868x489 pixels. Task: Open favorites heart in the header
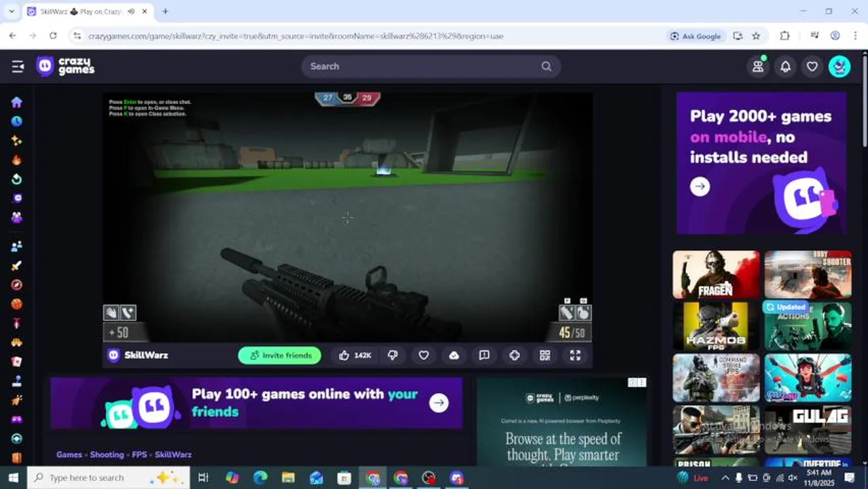pyautogui.click(x=812, y=66)
